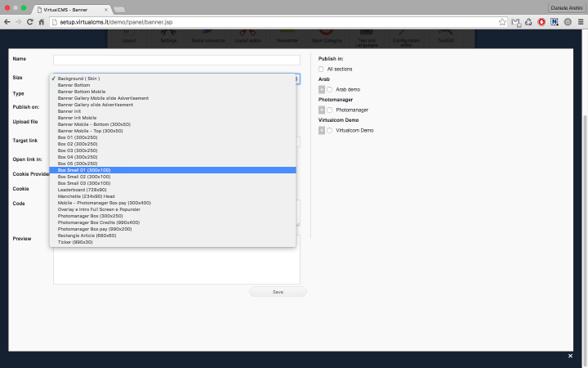The width and height of the screenshot is (588, 368).
Task: Close the modal with bottom-right X
Action: pyautogui.click(x=570, y=357)
